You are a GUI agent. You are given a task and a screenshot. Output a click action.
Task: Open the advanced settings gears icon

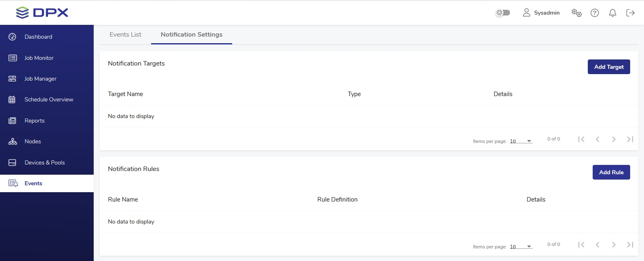[x=576, y=13]
